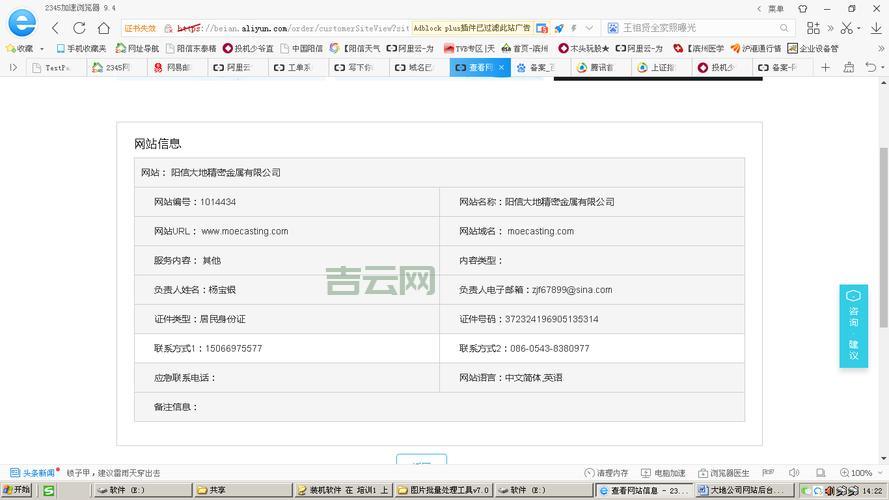Open the address bar dropdown arrow

click(589, 28)
